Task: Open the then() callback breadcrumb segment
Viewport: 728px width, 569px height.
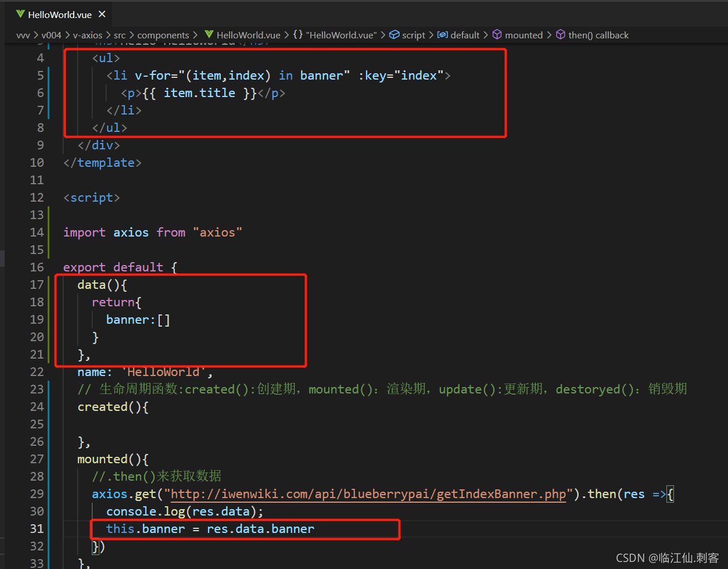Action: pyautogui.click(x=598, y=35)
